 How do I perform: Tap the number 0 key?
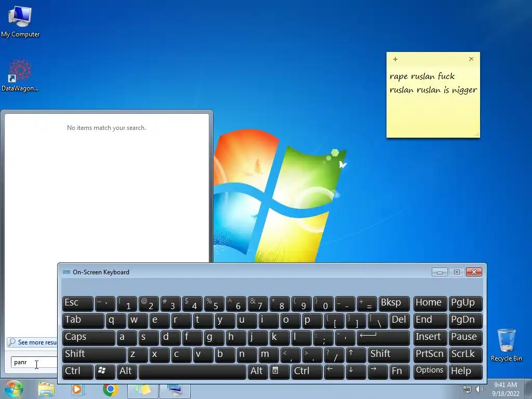[x=323, y=303]
